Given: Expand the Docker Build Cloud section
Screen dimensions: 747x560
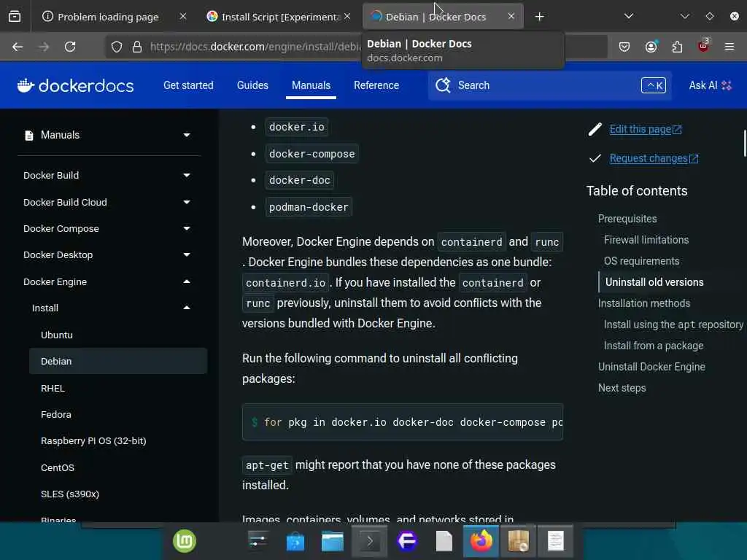Looking at the screenshot, I should point(187,203).
